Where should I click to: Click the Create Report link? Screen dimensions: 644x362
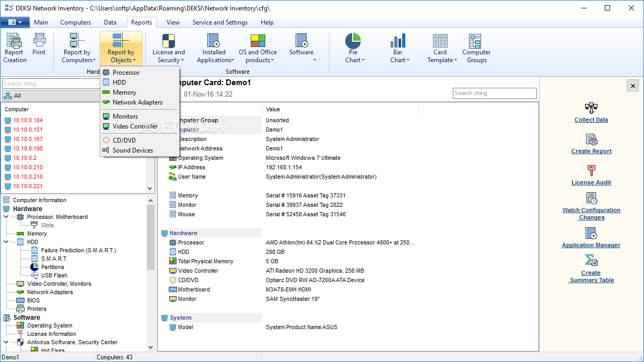coord(591,151)
